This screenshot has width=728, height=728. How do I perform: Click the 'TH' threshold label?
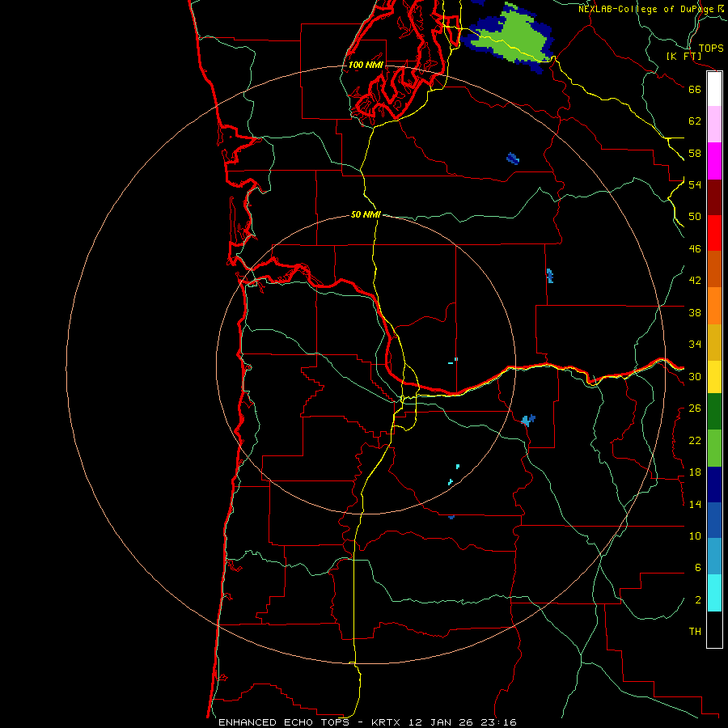(x=695, y=632)
